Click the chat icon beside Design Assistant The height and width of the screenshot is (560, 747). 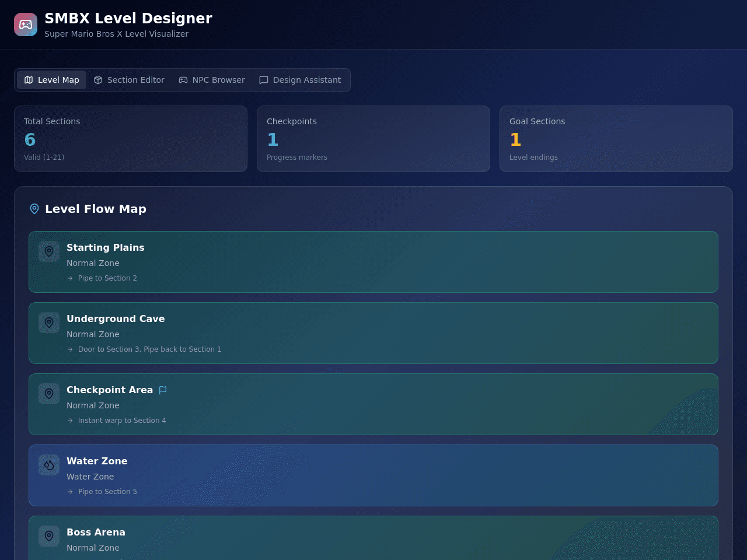click(264, 80)
